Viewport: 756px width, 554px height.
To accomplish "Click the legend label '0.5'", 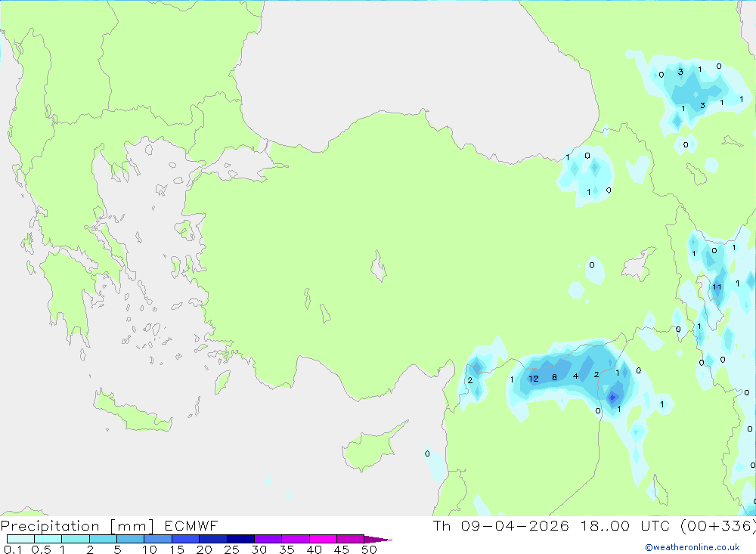I will 41,549.
